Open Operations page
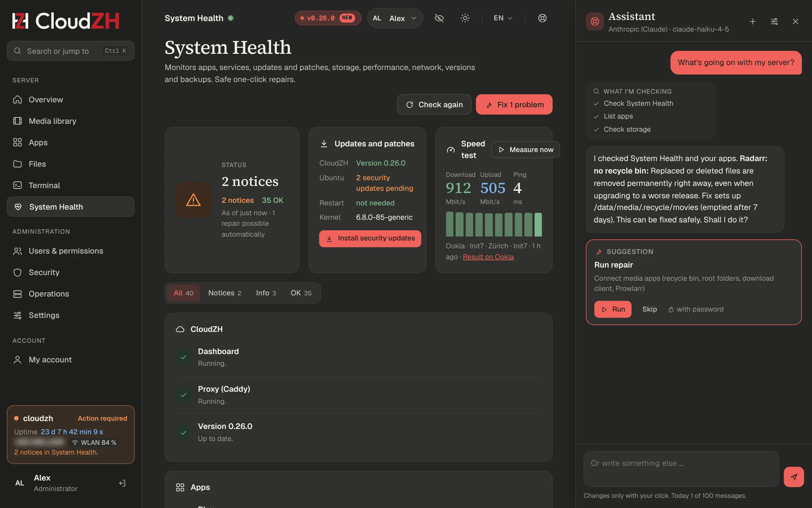812x508 pixels. (71, 294)
